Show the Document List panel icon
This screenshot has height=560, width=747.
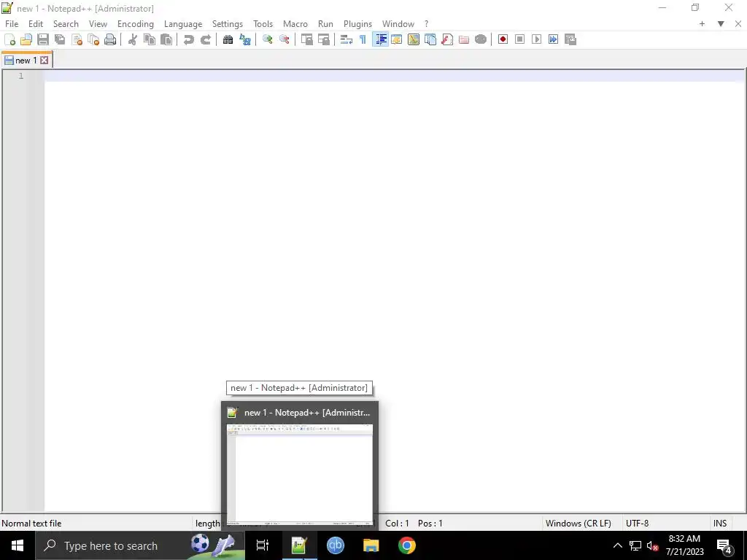pos(430,39)
